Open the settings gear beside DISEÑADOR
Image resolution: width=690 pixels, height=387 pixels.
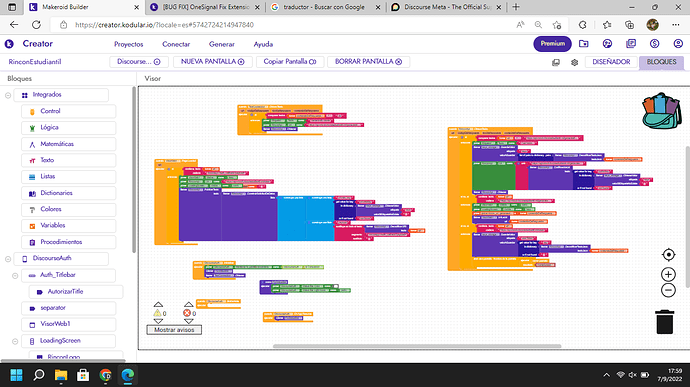coord(574,63)
